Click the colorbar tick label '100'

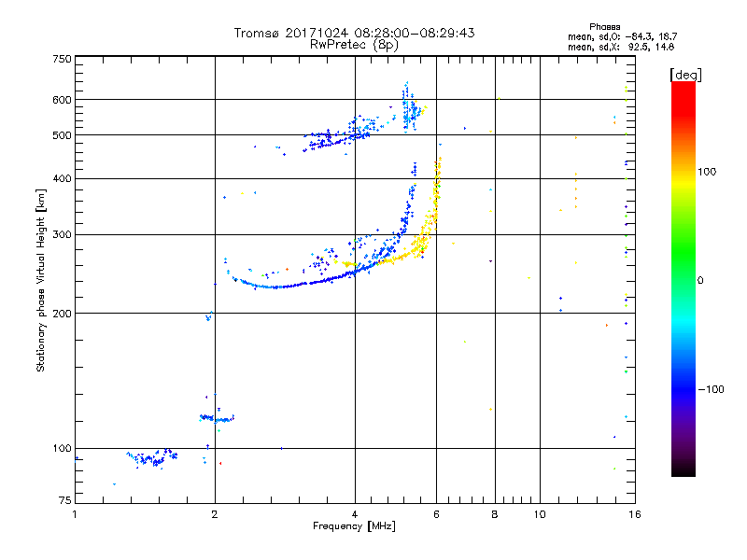707,172
